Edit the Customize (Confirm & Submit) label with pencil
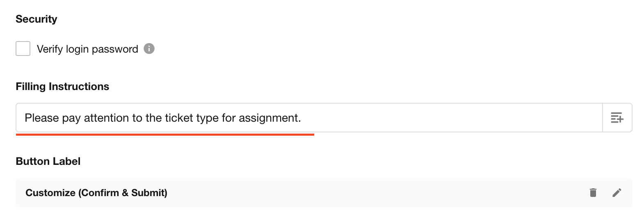The height and width of the screenshot is (222, 644). point(617,192)
